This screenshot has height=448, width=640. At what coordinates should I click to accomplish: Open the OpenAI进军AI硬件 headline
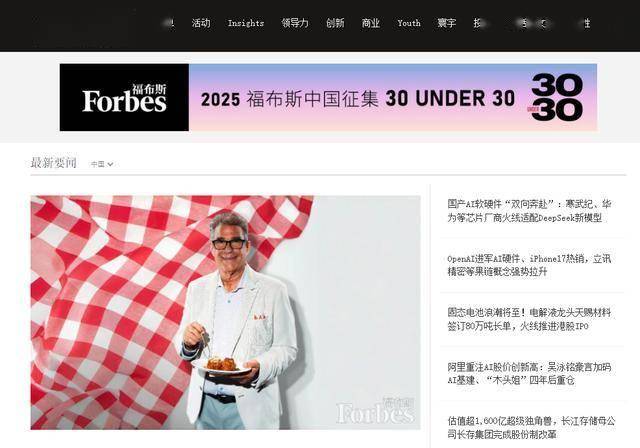pos(529,265)
